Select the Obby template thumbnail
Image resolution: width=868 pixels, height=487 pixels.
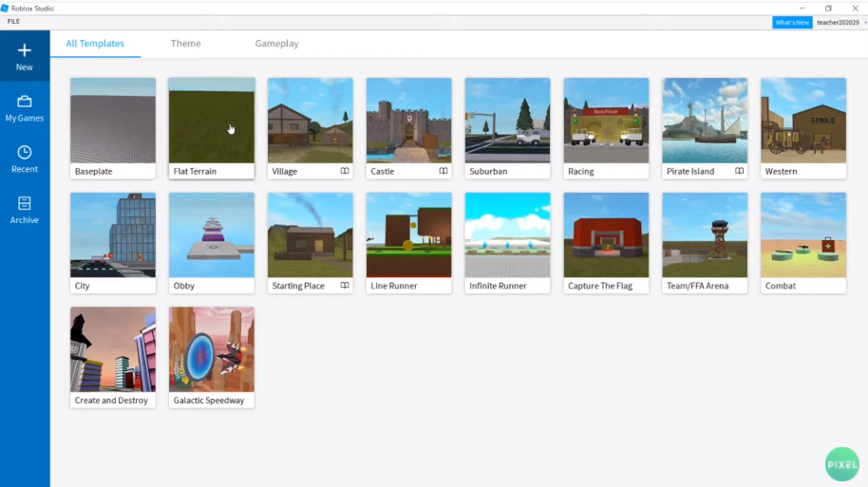[212, 235]
